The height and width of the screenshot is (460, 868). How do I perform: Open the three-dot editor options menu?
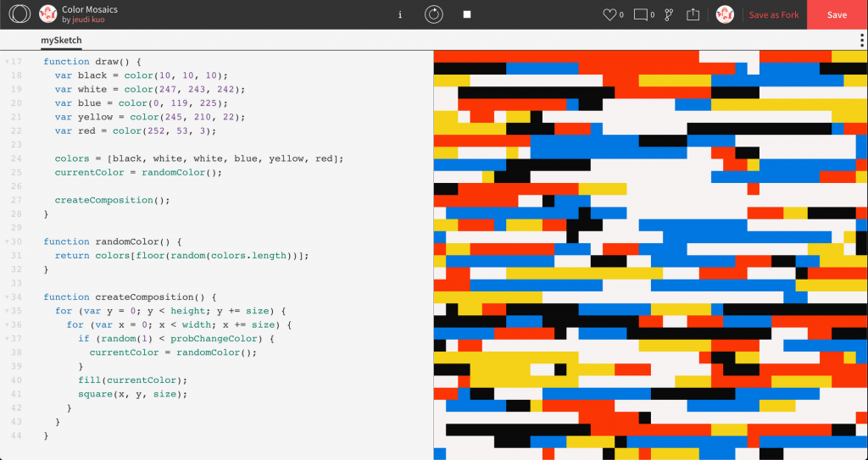(862, 40)
